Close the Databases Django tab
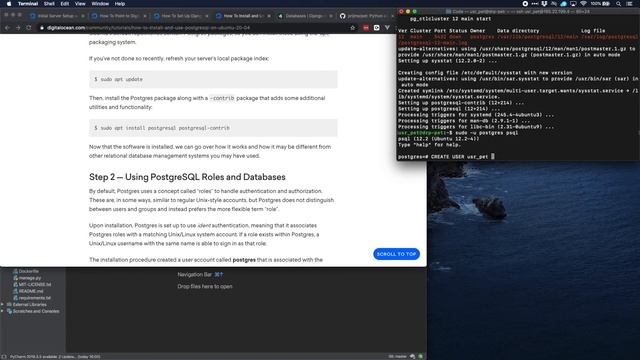The height and width of the screenshot is (360, 640). click(x=331, y=16)
